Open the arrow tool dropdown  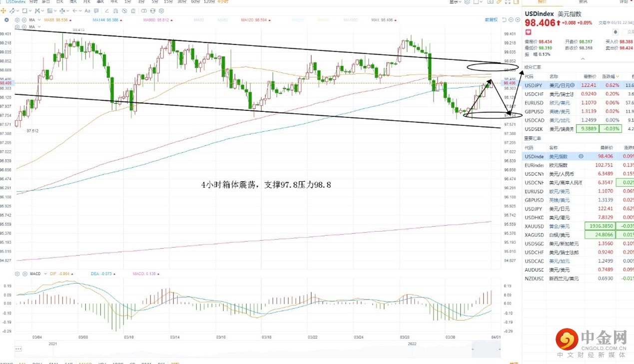[80, 11]
